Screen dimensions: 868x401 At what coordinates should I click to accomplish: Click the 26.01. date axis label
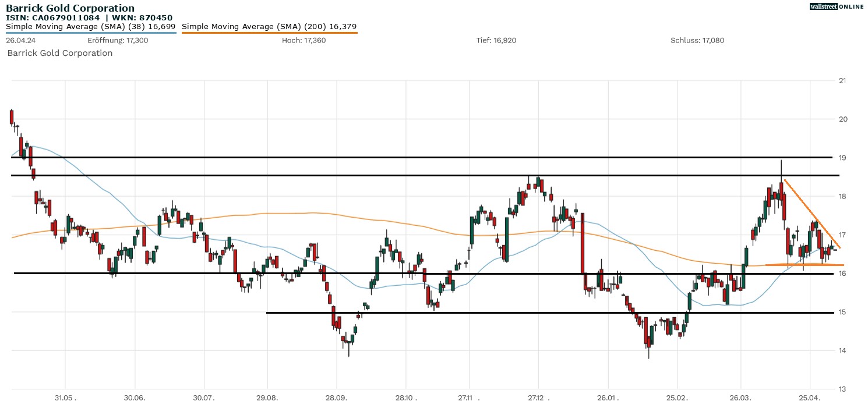[x=608, y=397]
